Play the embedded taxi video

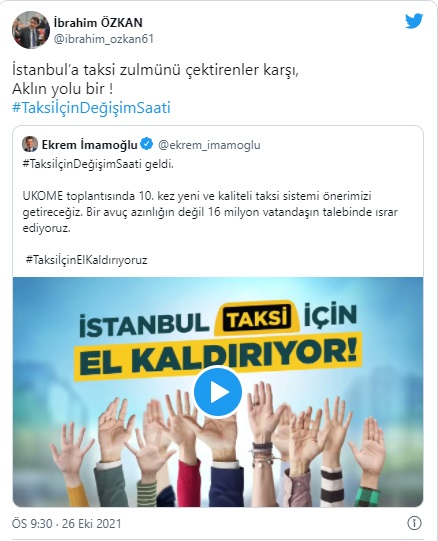point(218,392)
